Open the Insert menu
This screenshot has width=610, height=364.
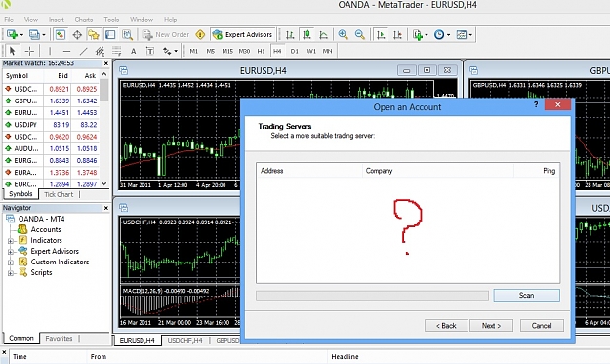[x=56, y=20]
